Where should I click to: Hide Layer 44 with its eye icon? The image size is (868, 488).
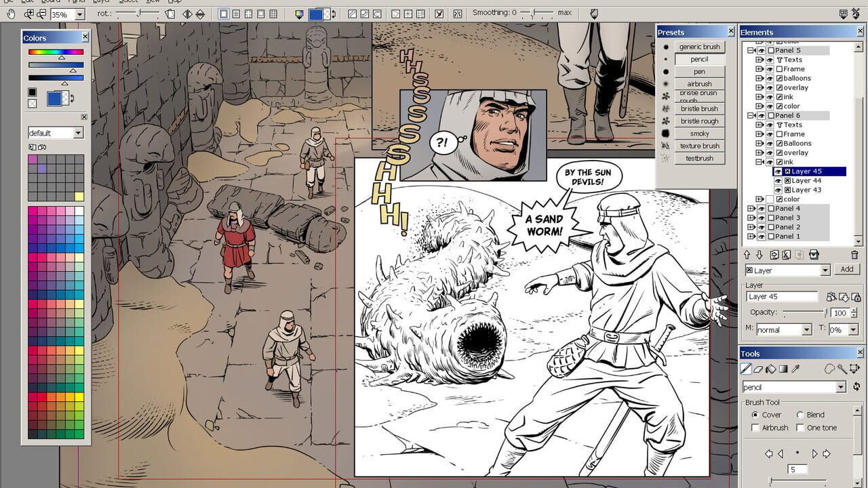pos(778,181)
